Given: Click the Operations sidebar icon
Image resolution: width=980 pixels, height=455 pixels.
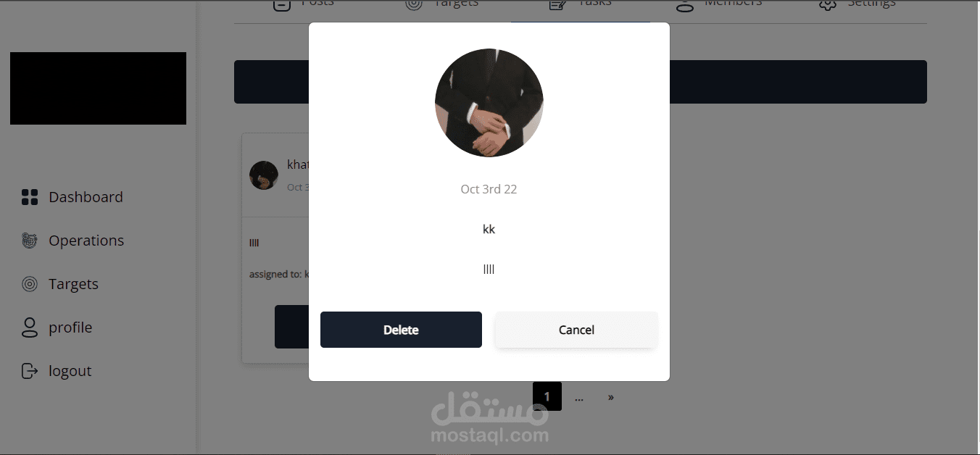Looking at the screenshot, I should click(30, 241).
